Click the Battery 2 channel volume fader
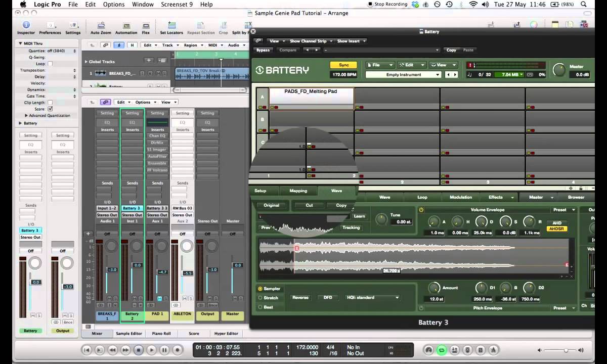 coord(137,265)
